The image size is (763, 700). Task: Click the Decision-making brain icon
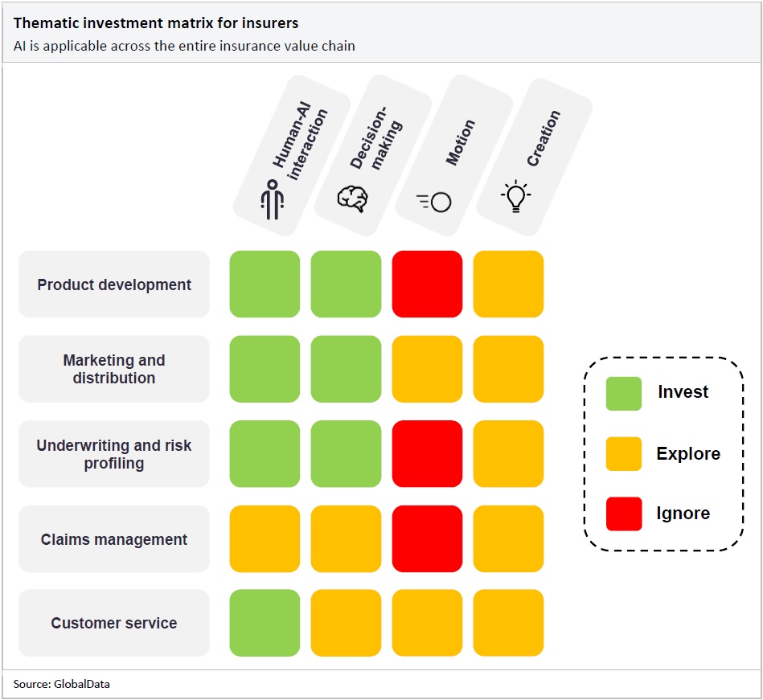(352, 199)
